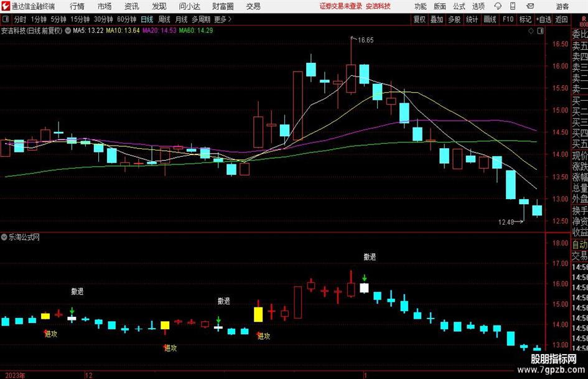The height and width of the screenshot is (379, 588).
Task: Open the 行情 menu
Action: coord(77,6)
